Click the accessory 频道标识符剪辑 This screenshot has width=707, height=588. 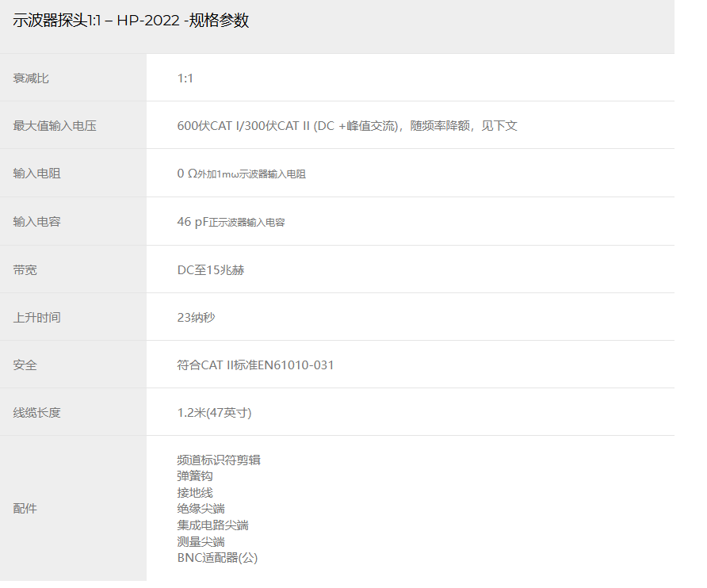[x=219, y=460]
